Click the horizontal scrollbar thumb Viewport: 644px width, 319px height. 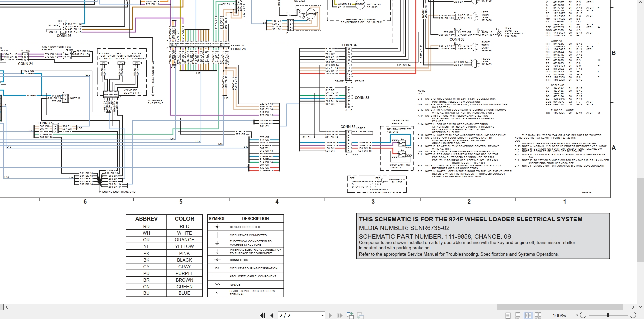point(560,307)
